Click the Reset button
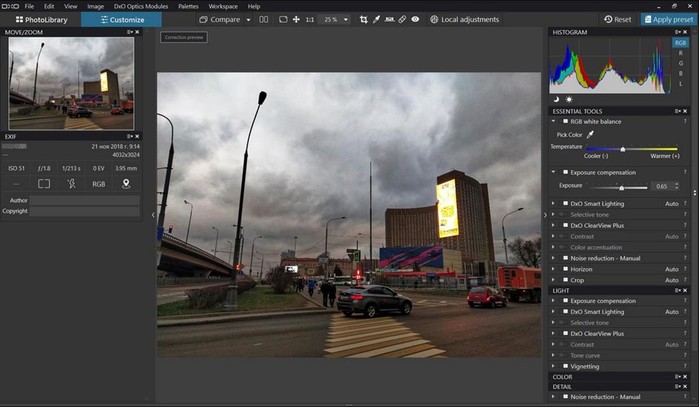 [618, 19]
